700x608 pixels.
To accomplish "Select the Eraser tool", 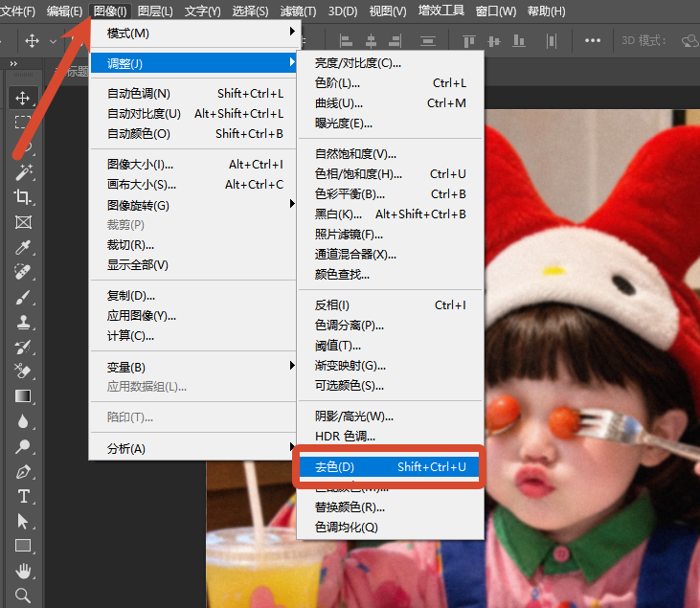I will tap(23, 372).
